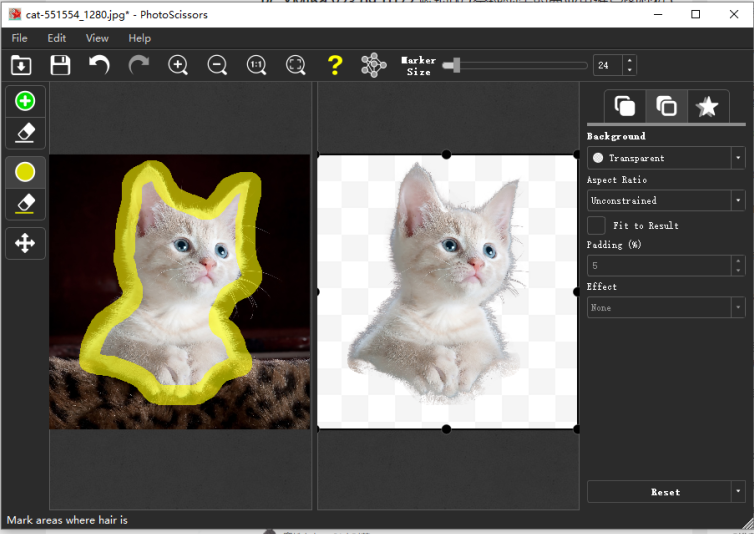
Task: Click the Redo arrow icon
Action: click(138, 65)
